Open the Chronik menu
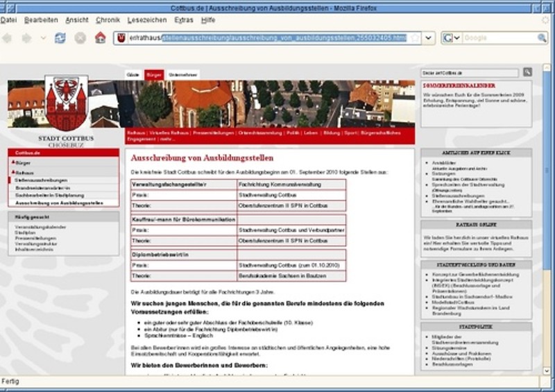The width and height of the screenshot is (555, 392). [x=108, y=20]
